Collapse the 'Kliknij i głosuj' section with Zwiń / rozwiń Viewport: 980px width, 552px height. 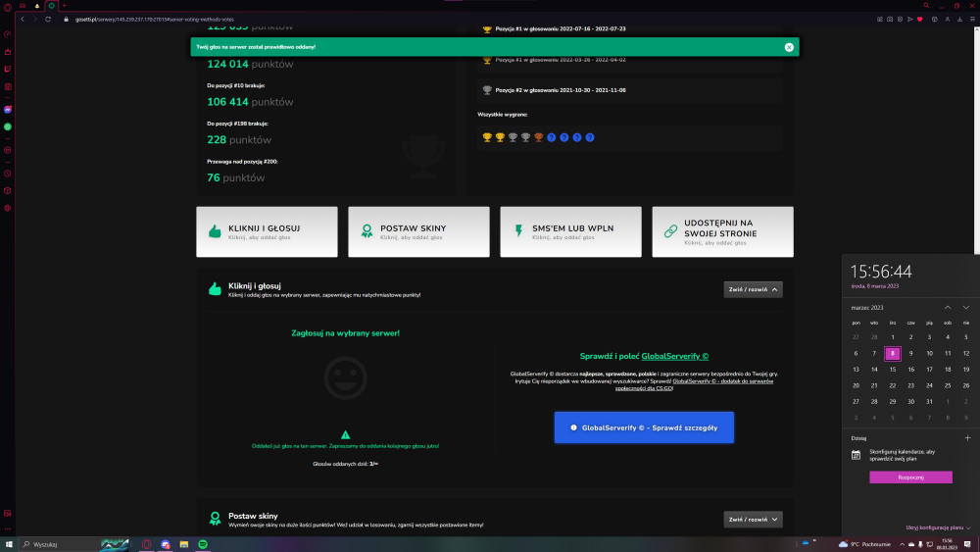pyautogui.click(x=753, y=289)
